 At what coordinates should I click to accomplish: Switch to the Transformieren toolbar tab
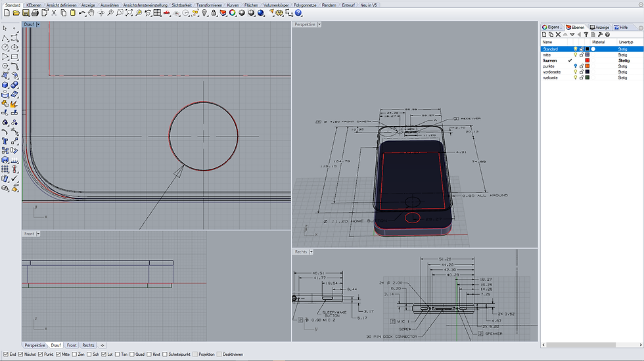(209, 5)
